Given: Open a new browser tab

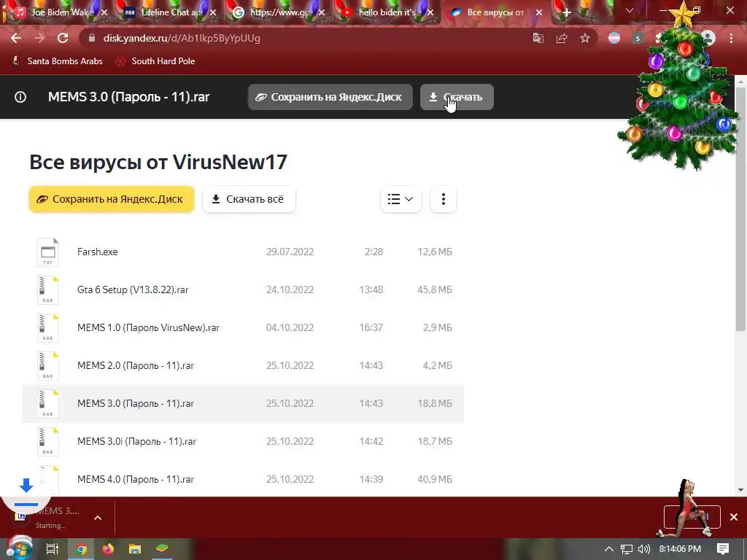Looking at the screenshot, I should coord(566,12).
